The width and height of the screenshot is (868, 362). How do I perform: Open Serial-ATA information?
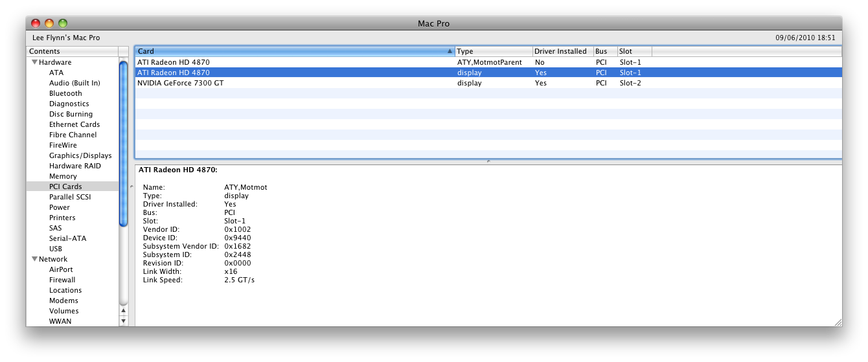[x=67, y=238]
